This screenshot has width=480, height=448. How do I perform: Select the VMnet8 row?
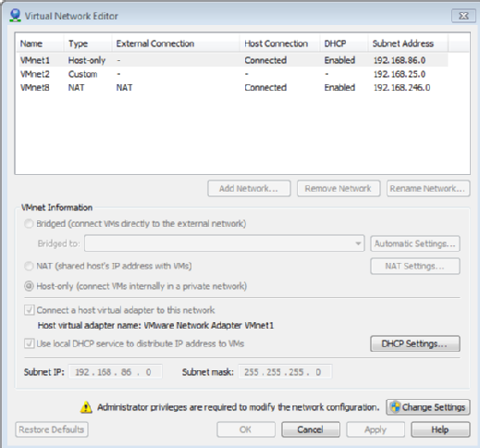233,88
